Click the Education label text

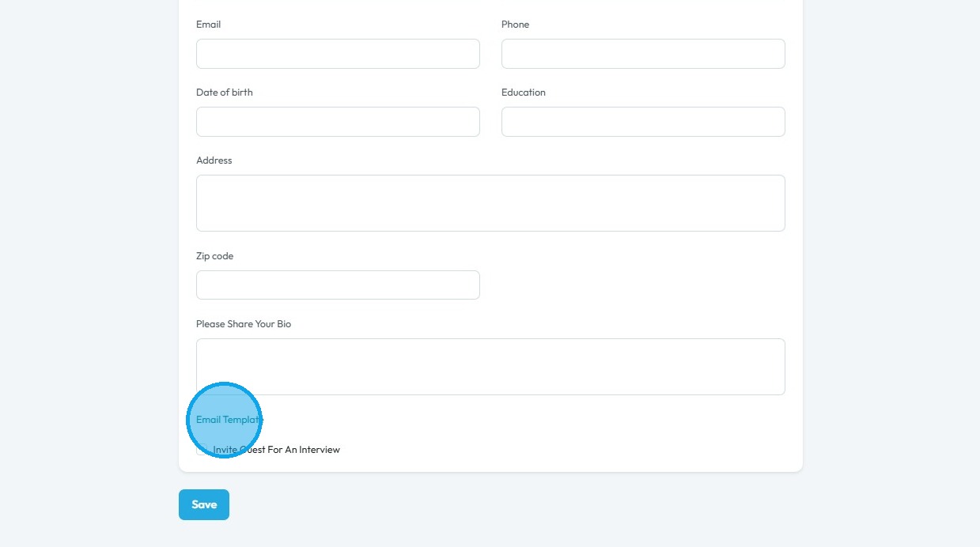coord(524,92)
